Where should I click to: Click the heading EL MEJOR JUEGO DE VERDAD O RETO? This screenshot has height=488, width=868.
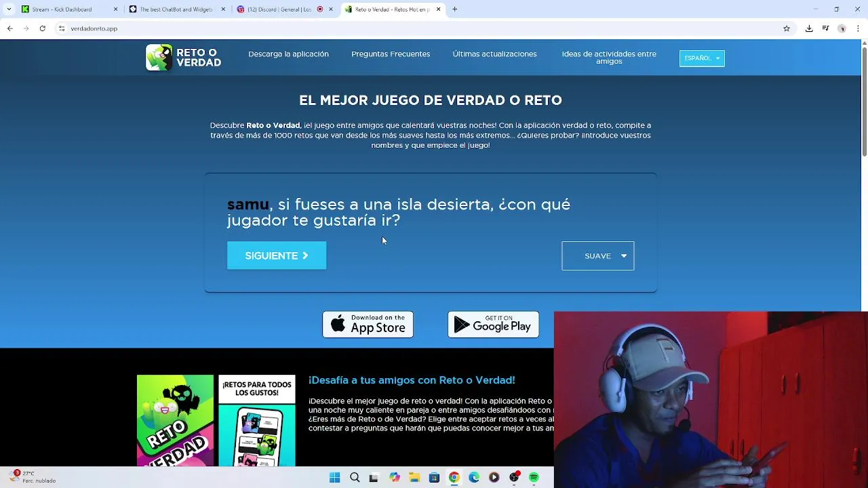(x=431, y=100)
